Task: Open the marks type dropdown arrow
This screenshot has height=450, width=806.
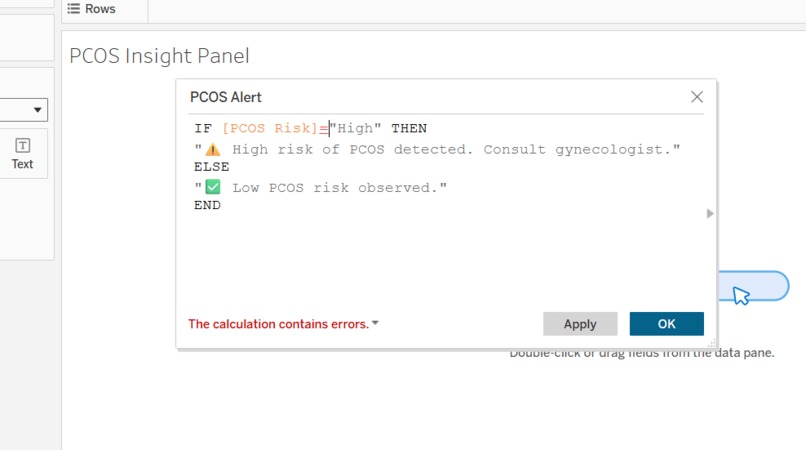Action: tap(37, 110)
